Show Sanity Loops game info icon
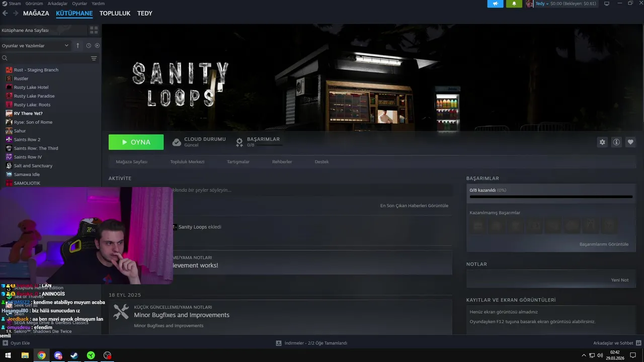This screenshot has width=644, height=362. pyautogui.click(x=616, y=142)
